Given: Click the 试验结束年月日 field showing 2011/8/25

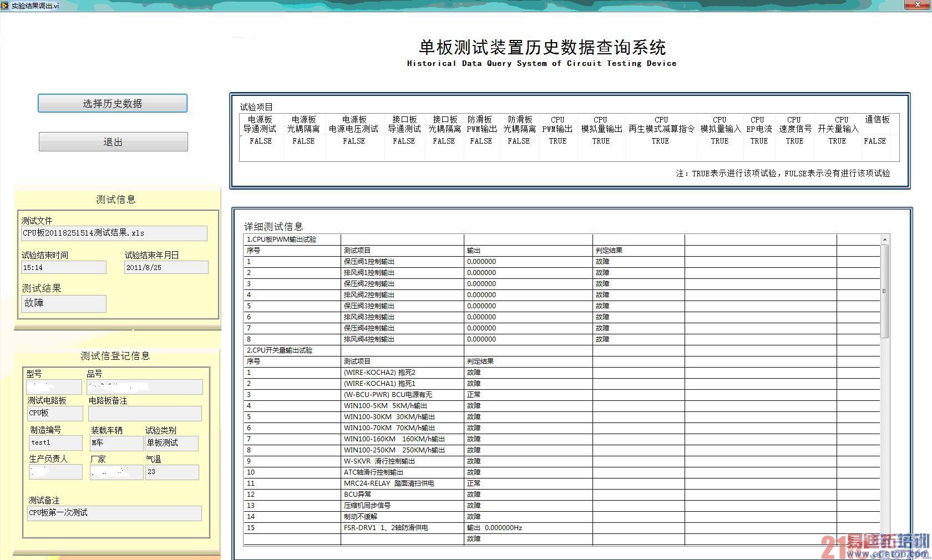Looking at the screenshot, I should tap(165, 267).
